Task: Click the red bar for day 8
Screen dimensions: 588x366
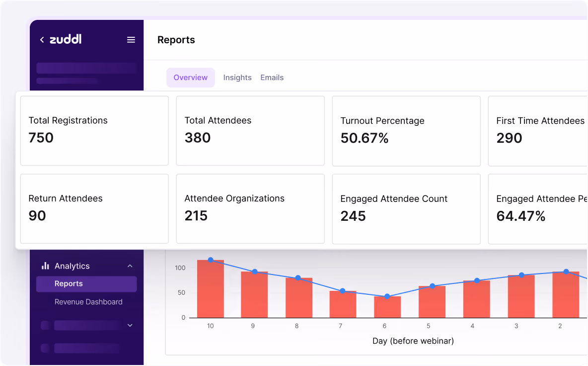Action: [299, 298]
